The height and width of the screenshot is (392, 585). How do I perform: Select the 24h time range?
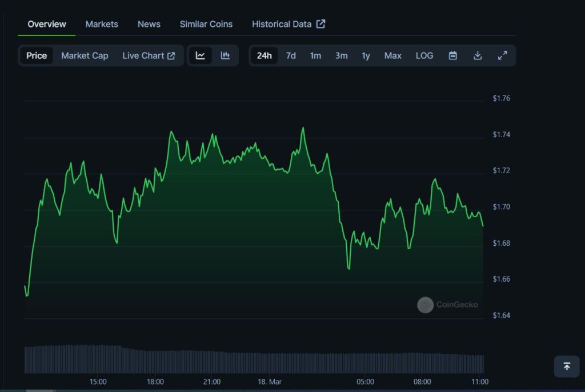point(264,55)
